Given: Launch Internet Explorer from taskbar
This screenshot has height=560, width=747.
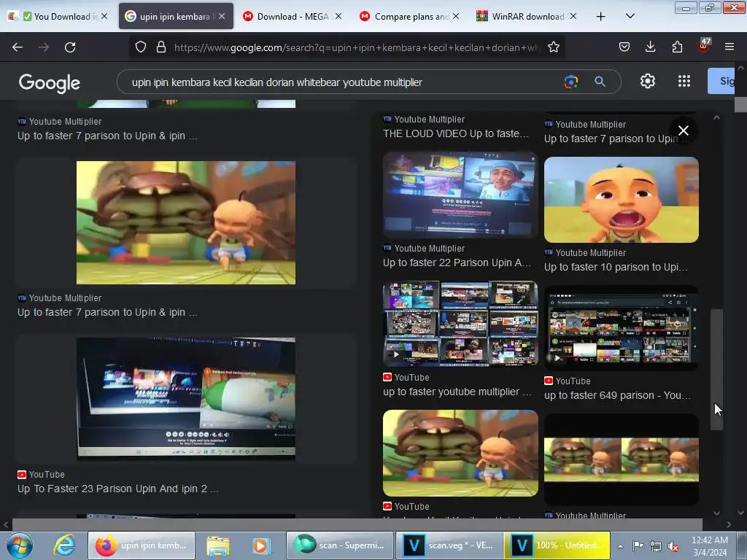Looking at the screenshot, I should (x=64, y=545).
